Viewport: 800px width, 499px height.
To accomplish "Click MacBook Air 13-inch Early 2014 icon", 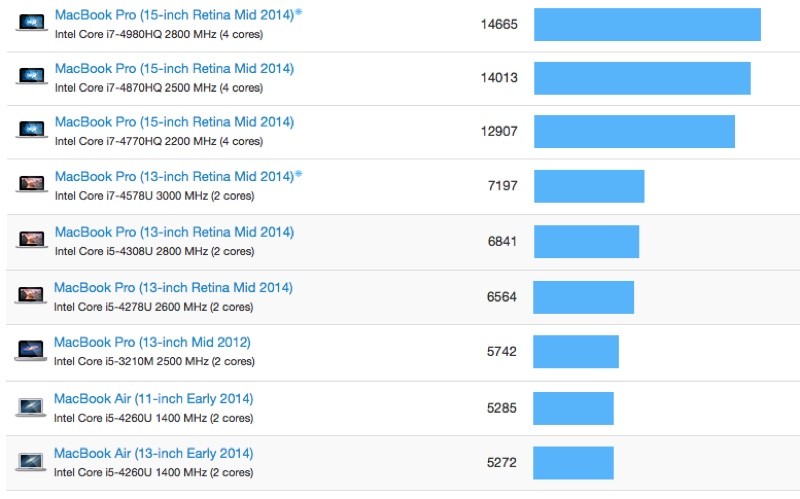I will click(x=31, y=462).
